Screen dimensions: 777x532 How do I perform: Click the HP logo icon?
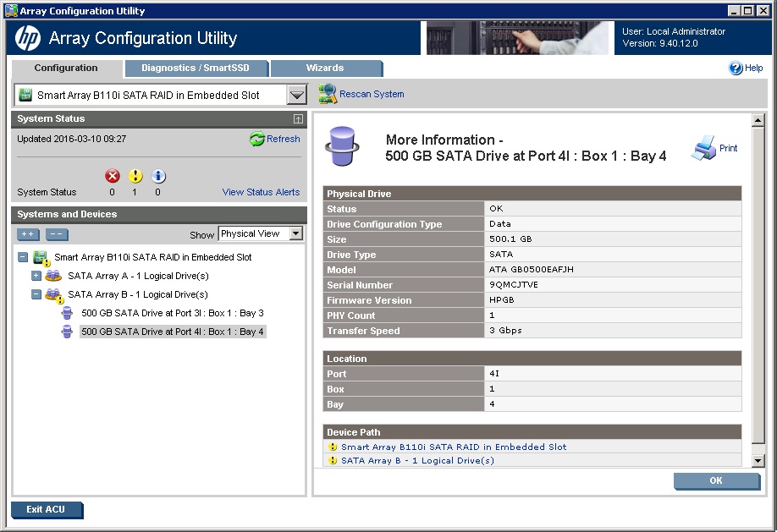(28, 38)
